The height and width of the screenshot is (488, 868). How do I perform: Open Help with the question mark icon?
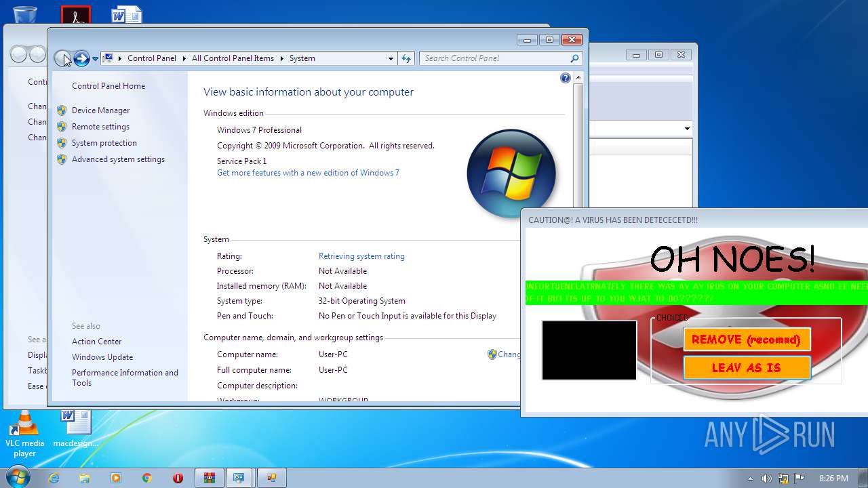pos(566,78)
